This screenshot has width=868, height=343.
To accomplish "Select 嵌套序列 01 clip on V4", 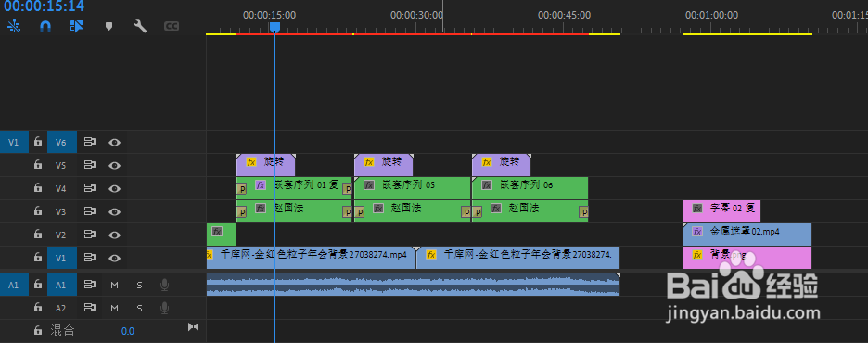I will (295, 188).
